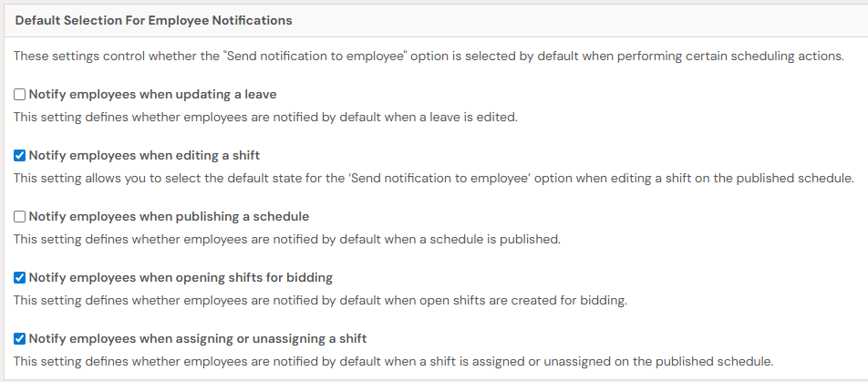Click the 'Notify employees when editing a shift' label
This screenshot has width=868, height=382.
[x=144, y=155]
